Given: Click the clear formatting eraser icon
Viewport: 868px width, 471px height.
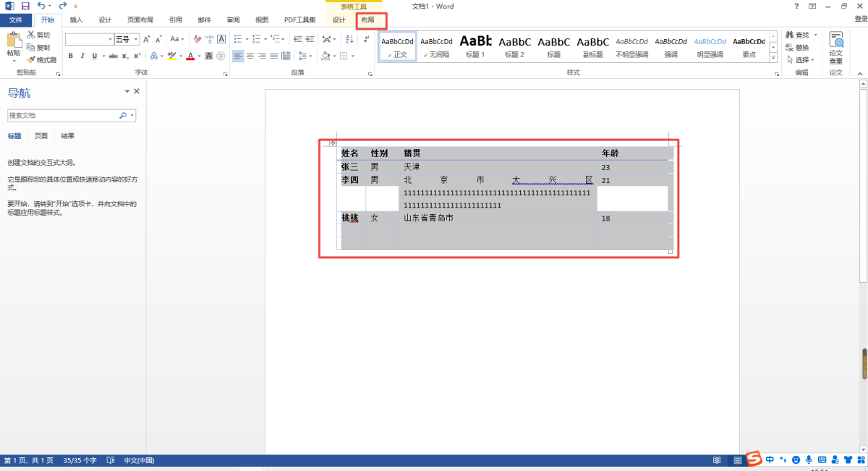Looking at the screenshot, I should point(197,39).
